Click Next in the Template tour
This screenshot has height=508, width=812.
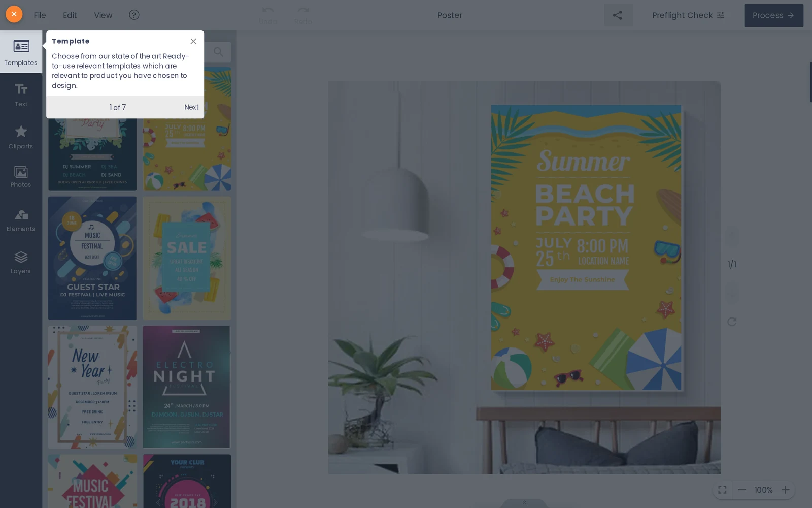pyautogui.click(x=191, y=107)
